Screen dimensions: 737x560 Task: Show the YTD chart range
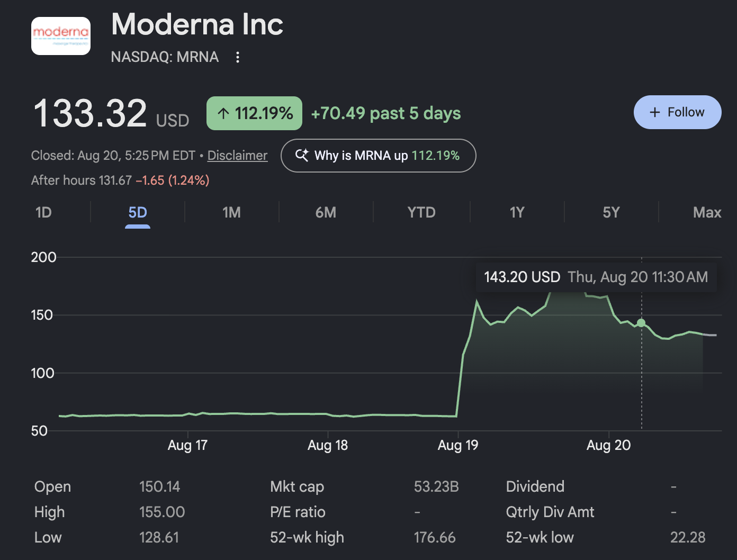pyautogui.click(x=421, y=213)
